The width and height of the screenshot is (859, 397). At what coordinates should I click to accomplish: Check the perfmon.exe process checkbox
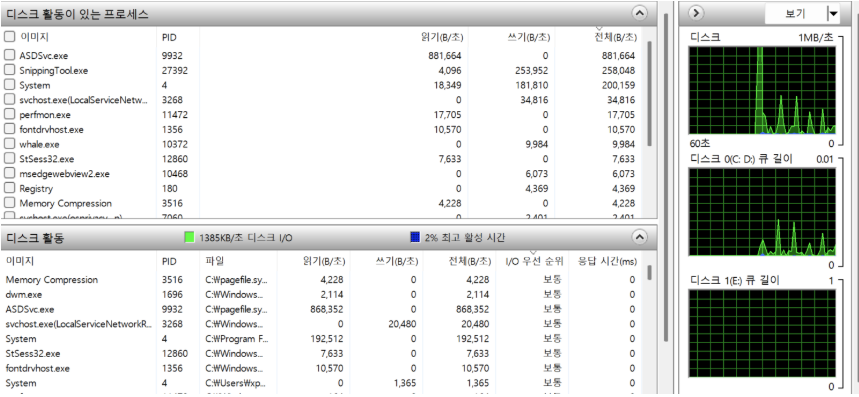[9, 114]
